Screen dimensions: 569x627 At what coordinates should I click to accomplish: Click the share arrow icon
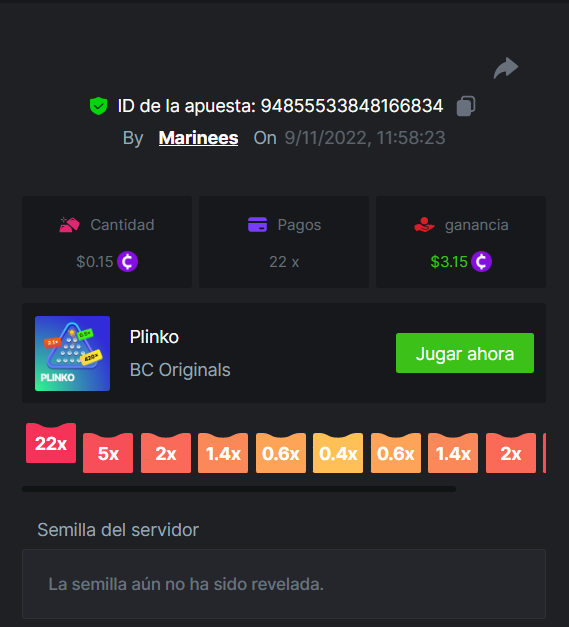coord(506,68)
